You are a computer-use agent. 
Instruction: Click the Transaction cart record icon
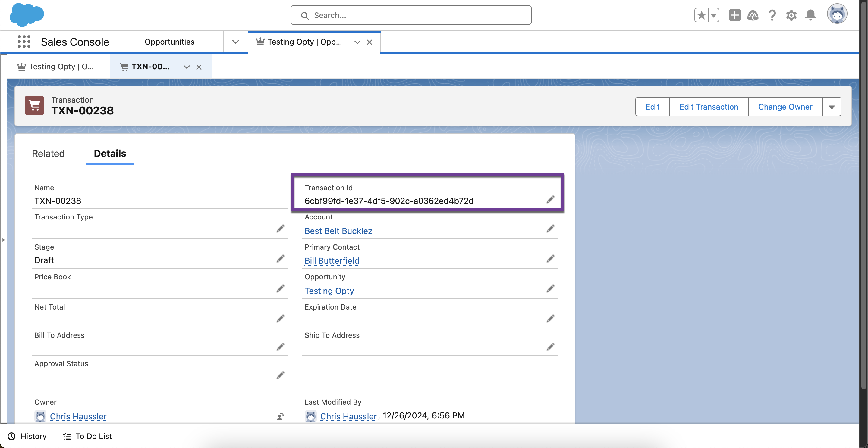pos(34,105)
